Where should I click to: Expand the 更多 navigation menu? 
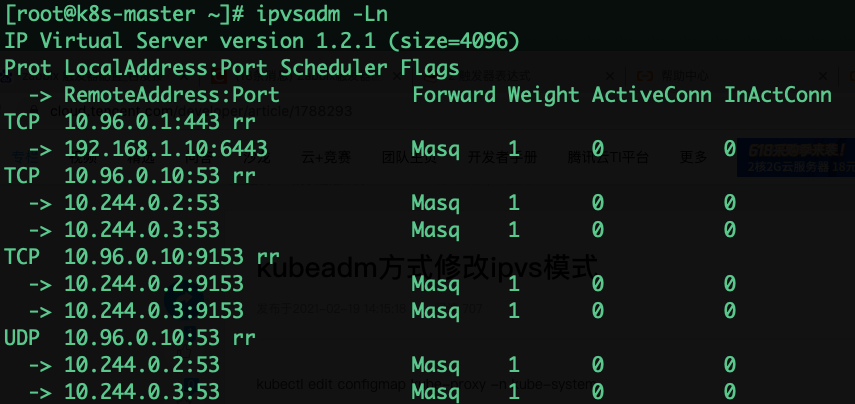point(693,158)
